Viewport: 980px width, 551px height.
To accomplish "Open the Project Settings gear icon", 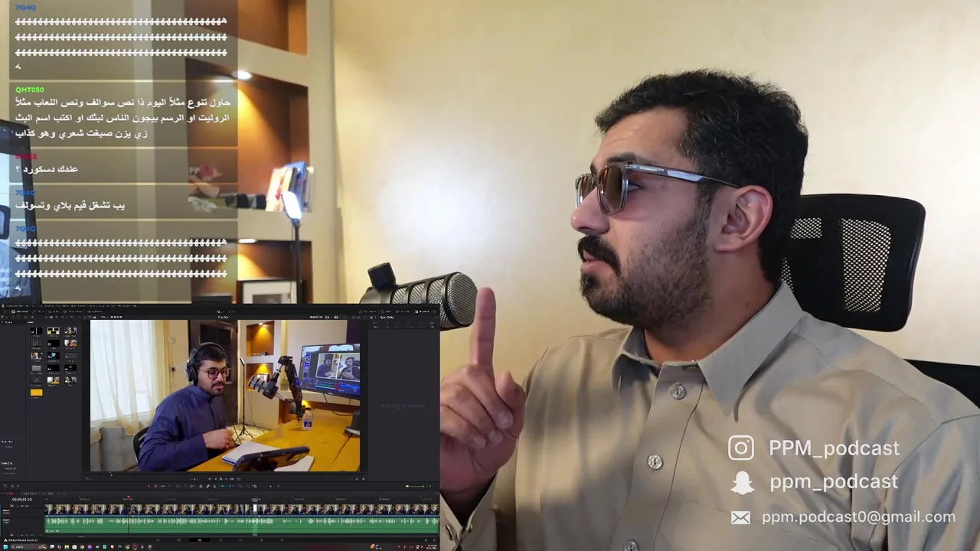I will click(434, 540).
